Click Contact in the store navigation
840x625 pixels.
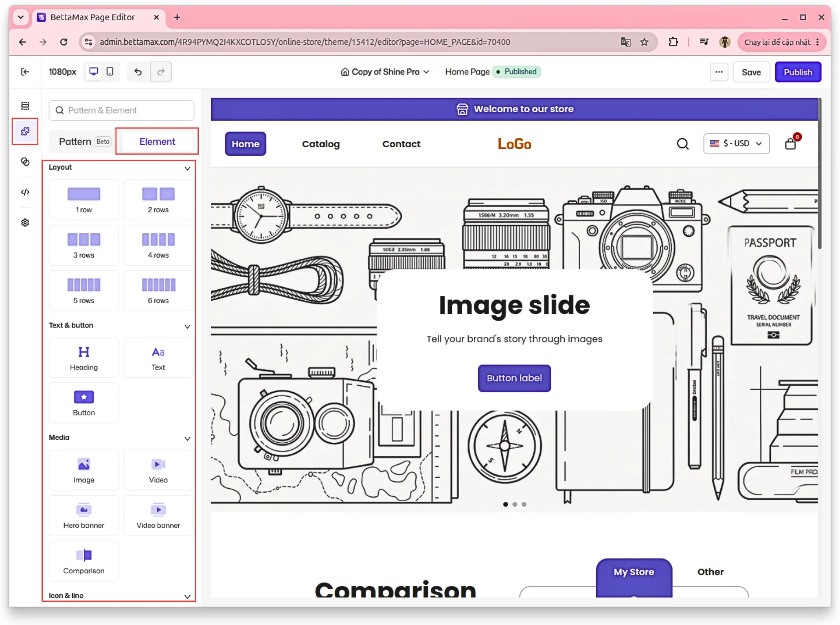(x=401, y=144)
